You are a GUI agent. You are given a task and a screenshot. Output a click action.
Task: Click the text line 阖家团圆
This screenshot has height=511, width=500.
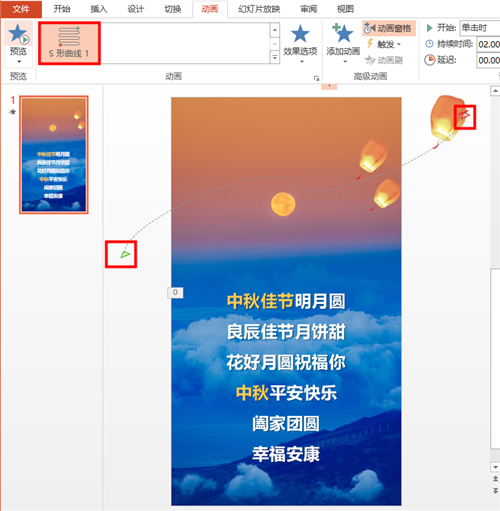286,424
